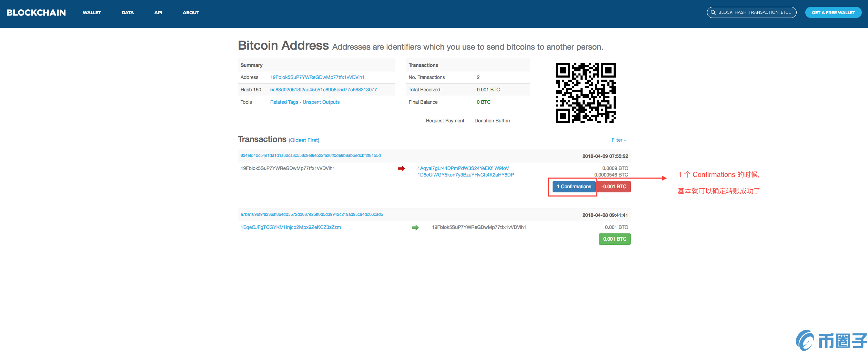Open the DATA menu

tap(128, 13)
